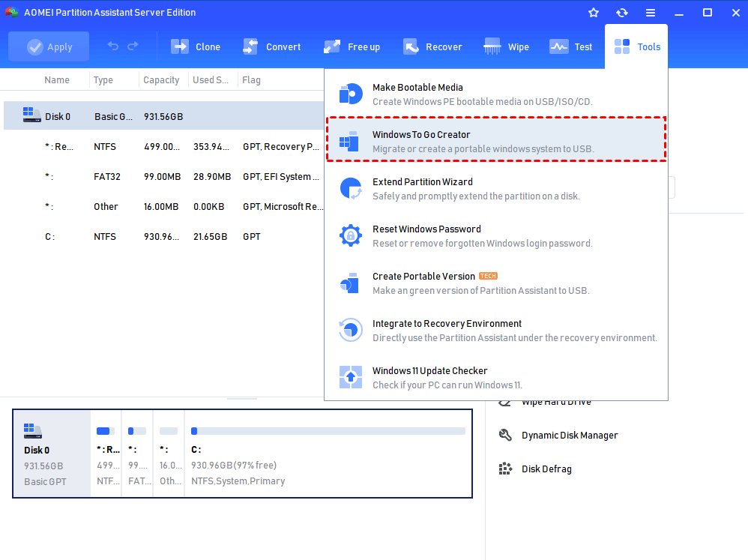Click the Apply button
This screenshot has height=560, width=748.
[49, 46]
